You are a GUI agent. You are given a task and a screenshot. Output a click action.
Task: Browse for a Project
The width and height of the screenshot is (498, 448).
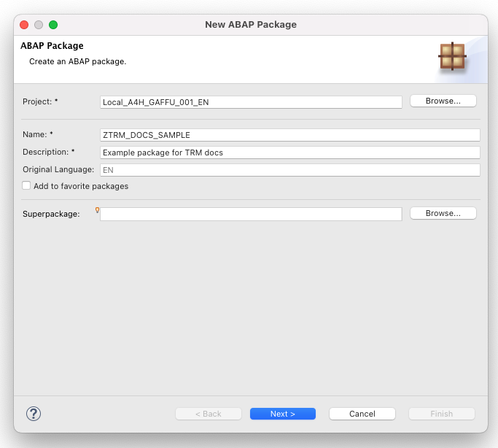tap(443, 101)
